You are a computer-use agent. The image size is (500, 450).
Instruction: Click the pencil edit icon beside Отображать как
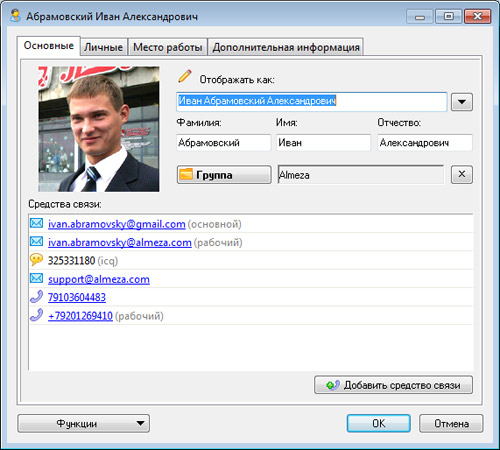(x=185, y=76)
